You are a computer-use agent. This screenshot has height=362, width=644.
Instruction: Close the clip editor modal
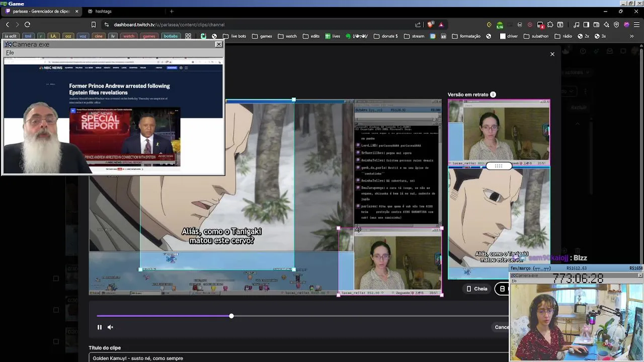click(x=552, y=54)
